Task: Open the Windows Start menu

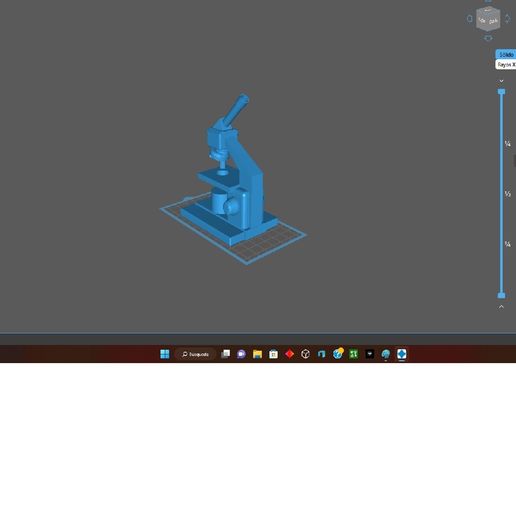Action: tap(165, 354)
